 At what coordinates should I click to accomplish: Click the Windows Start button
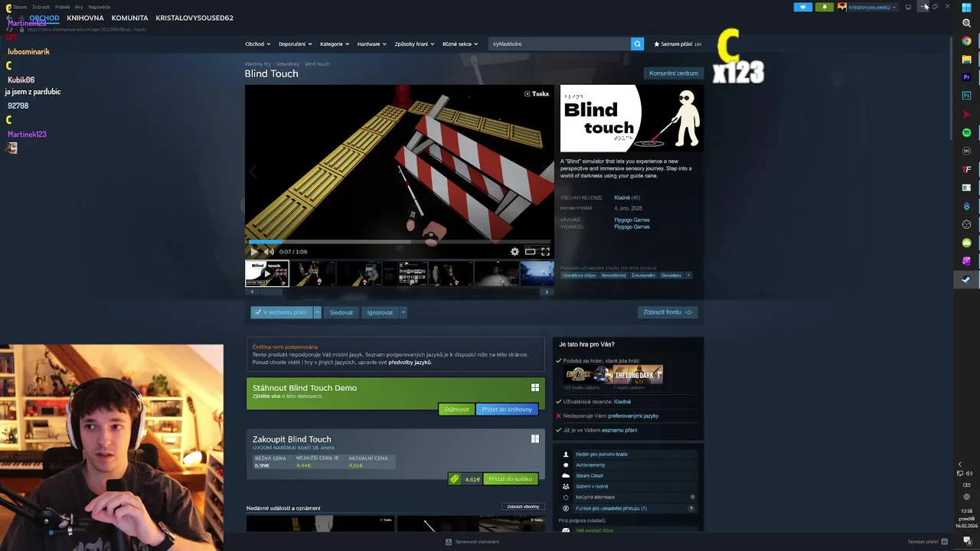point(966,8)
